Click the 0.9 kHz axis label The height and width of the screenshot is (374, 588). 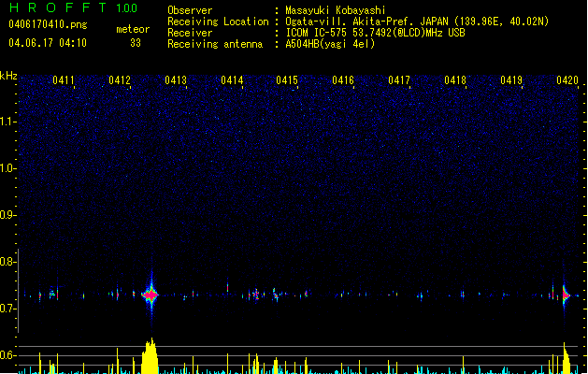pos(8,215)
